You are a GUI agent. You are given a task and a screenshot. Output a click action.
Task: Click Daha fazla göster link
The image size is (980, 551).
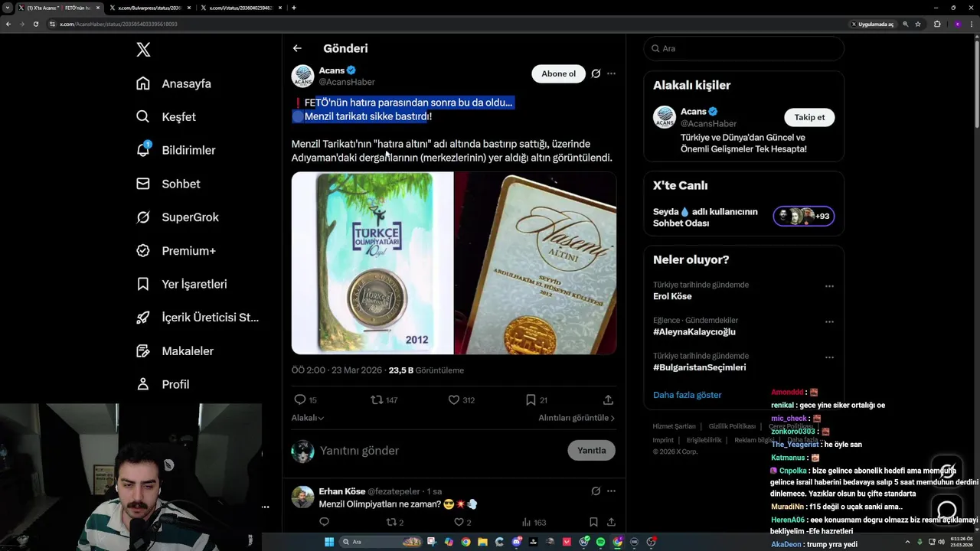tap(687, 395)
